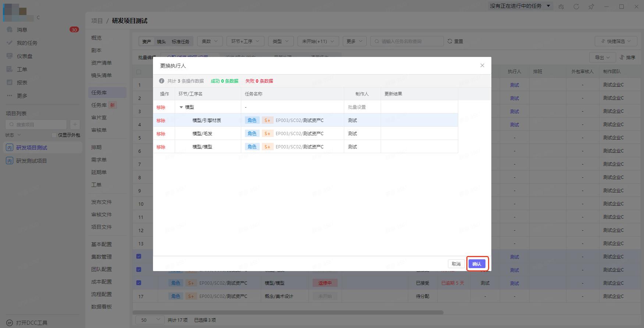Open the 消息 notifications icon in sidebar
Screen dimensions: 644x328
click(x=10, y=30)
